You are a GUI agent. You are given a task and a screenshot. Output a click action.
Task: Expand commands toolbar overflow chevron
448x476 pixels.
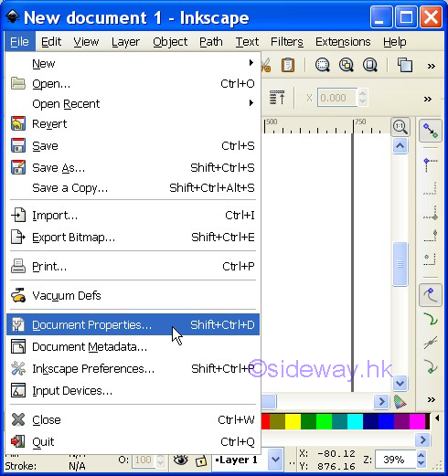click(431, 66)
